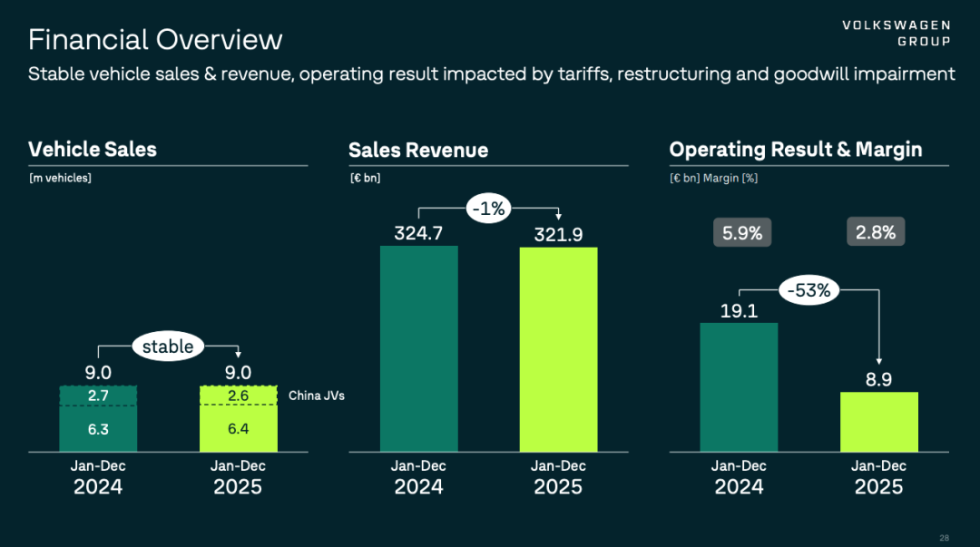980x547 pixels.
Task: Click the 2024 Sales Revenue bar
Action: point(418,348)
